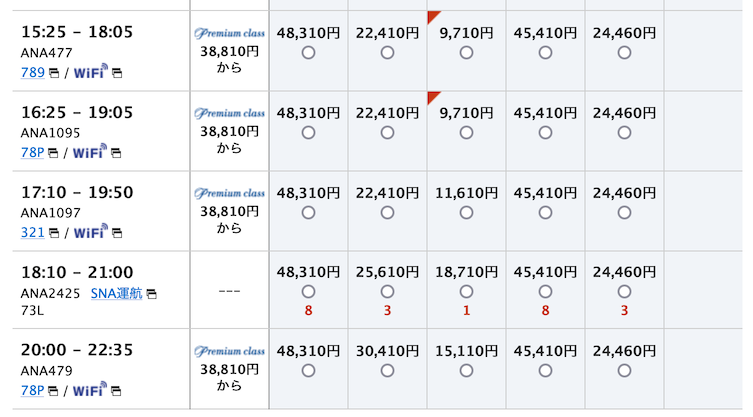Open popup icon after WiFi on ANA1095
Viewport: 753px width, 417px height.
[116, 153]
